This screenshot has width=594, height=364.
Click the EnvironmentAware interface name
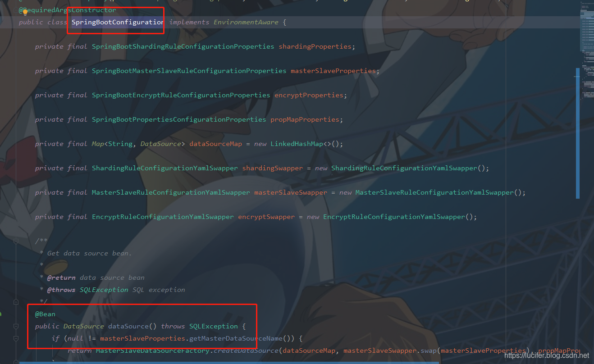[246, 22]
